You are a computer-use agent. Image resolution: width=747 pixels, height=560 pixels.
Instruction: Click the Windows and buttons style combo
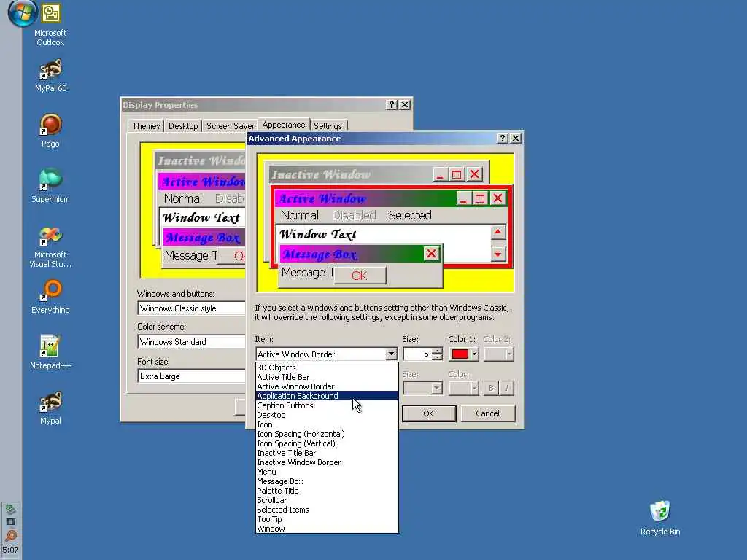[x=192, y=308]
